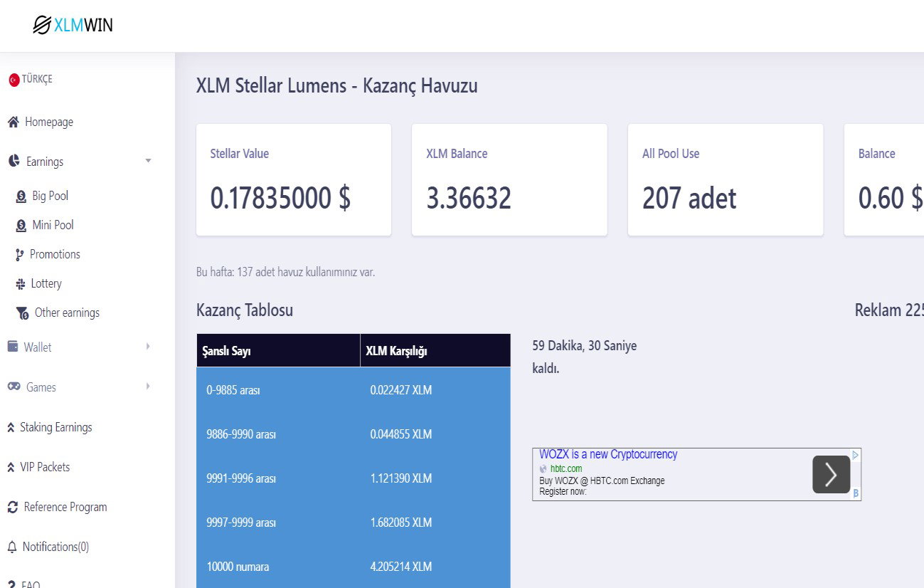
Task: Click the Kazanç Tablosu heading
Action: coord(245,310)
